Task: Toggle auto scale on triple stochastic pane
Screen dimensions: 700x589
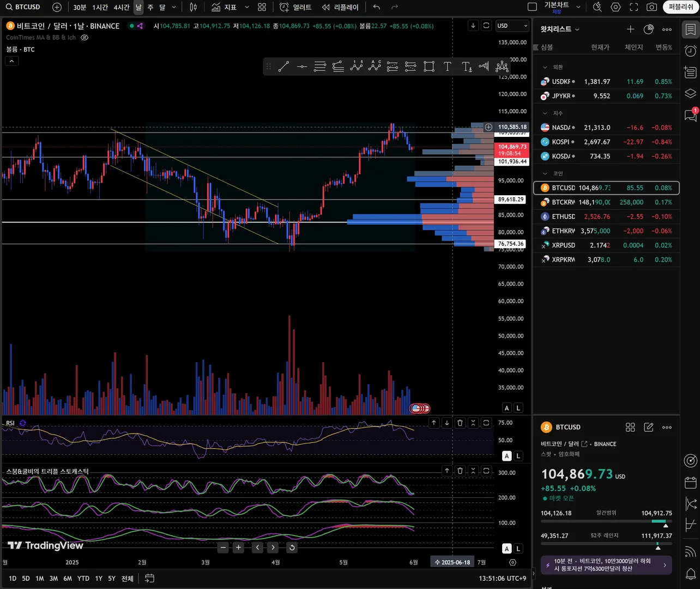Action: point(507,549)
